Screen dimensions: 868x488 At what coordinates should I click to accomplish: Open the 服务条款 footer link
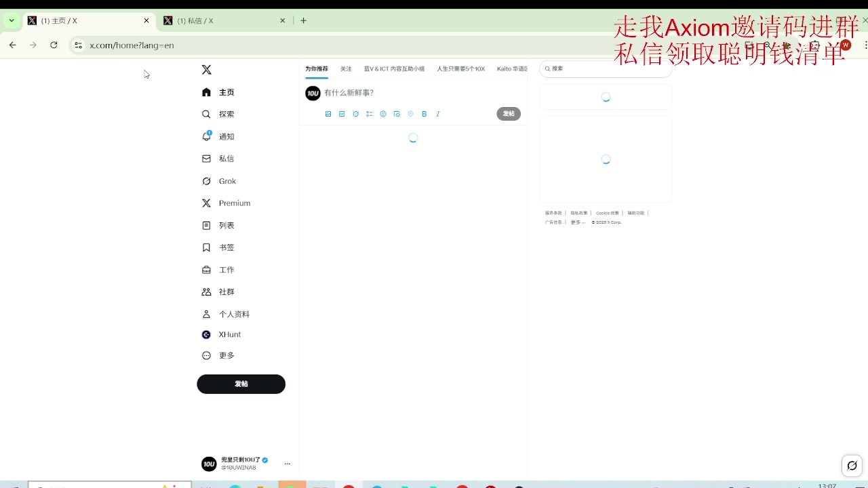553,213
